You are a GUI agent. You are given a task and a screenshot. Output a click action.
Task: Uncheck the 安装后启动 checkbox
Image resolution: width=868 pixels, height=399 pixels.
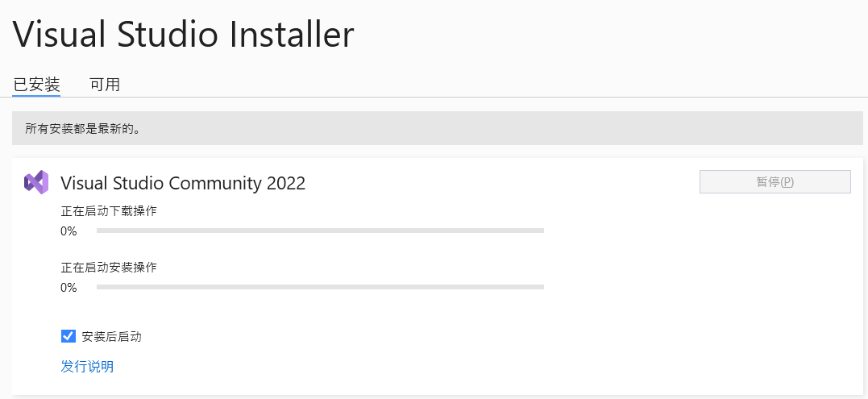pyautogui.click(x=69, y=336)
